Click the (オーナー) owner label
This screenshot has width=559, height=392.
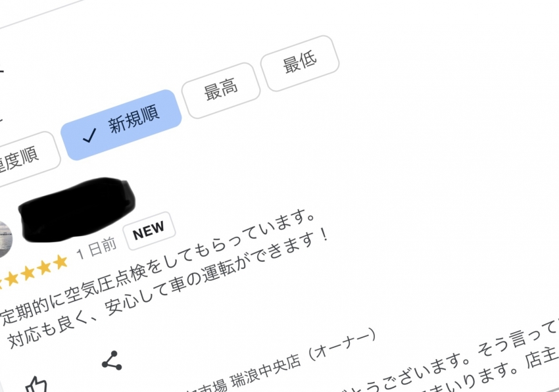point(341,343)
